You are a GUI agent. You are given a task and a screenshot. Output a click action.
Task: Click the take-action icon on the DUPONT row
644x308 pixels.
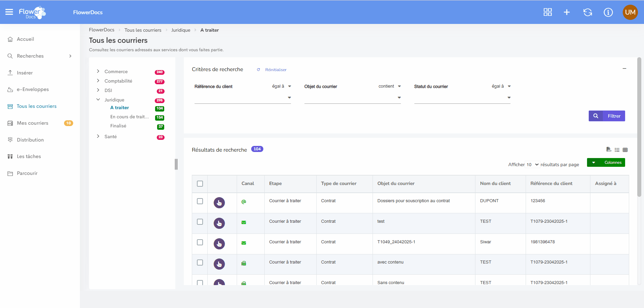coord(219,203)
